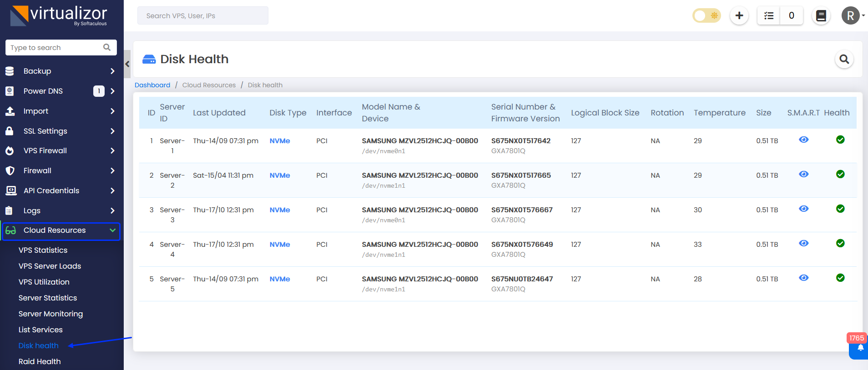The image size is (868, 370).
Task: Expand the Firewall menu chevron
Action: (x=112, y=170)
